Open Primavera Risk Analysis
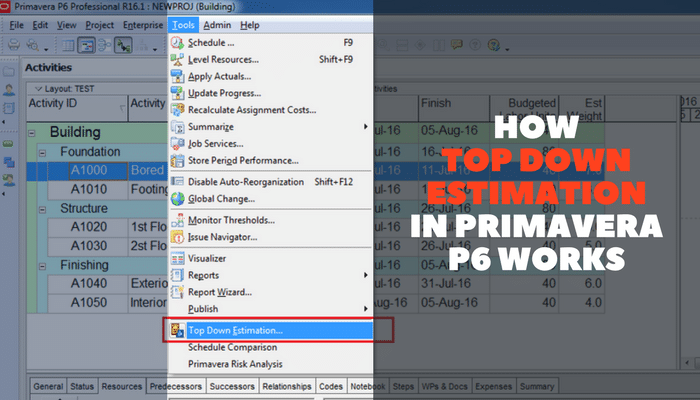 tap(270, 364)
